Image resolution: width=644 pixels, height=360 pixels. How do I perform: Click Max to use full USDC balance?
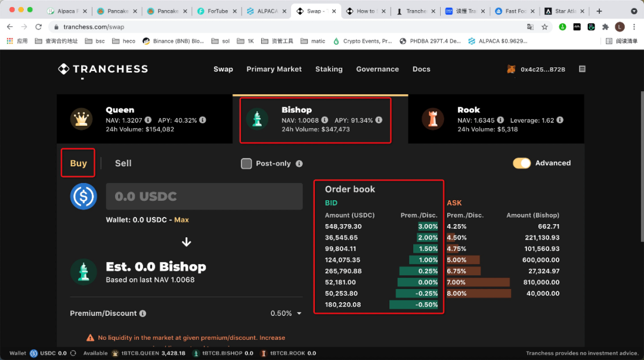coord(181,219)
